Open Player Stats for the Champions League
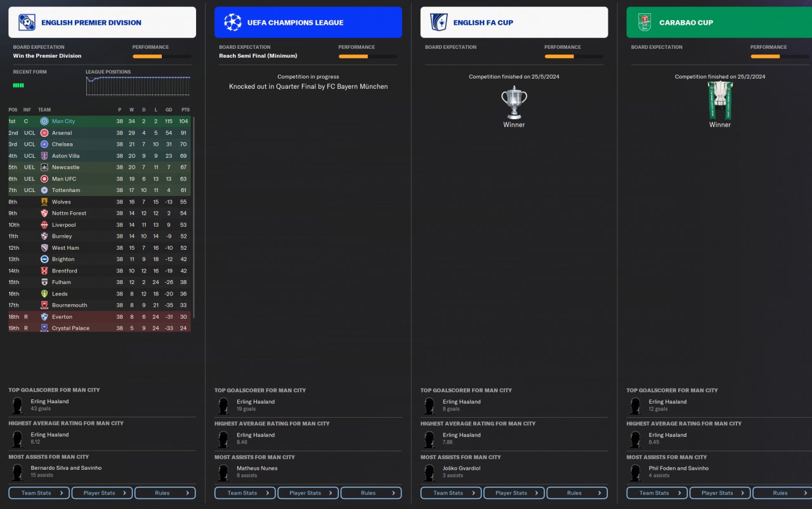 [308, 493]
